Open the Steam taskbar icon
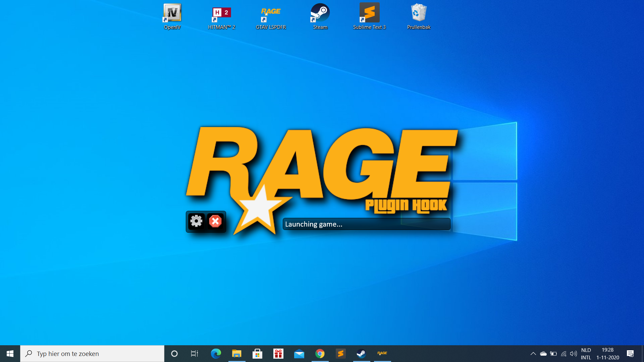The height and width of the screenshot is (362, 644). [x=361, y=353]
